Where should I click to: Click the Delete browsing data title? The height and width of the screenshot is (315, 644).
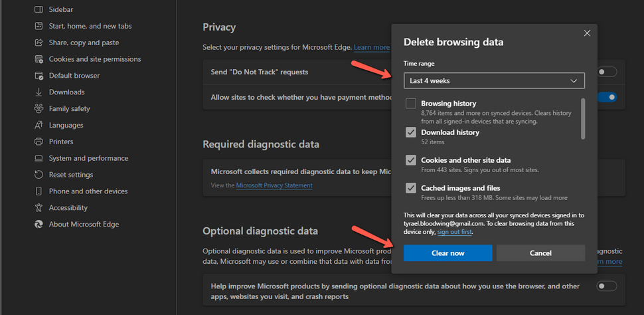[453, 42]
